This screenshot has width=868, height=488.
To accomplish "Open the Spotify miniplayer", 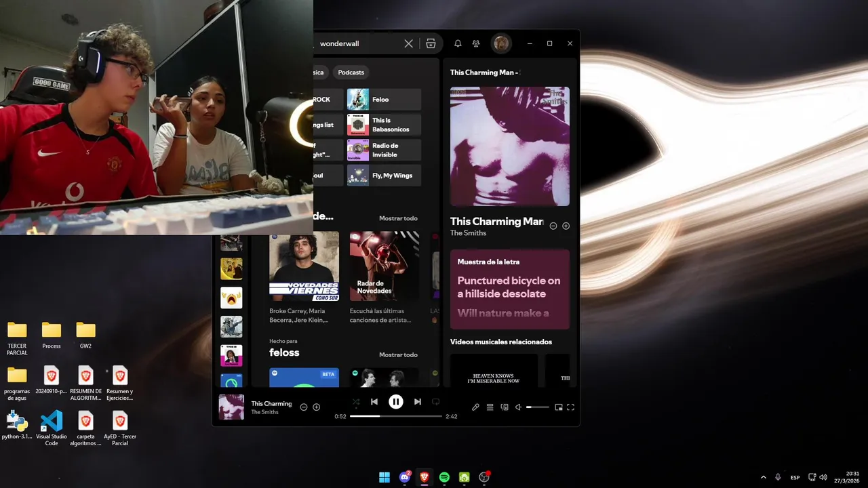I will (559, 407).
